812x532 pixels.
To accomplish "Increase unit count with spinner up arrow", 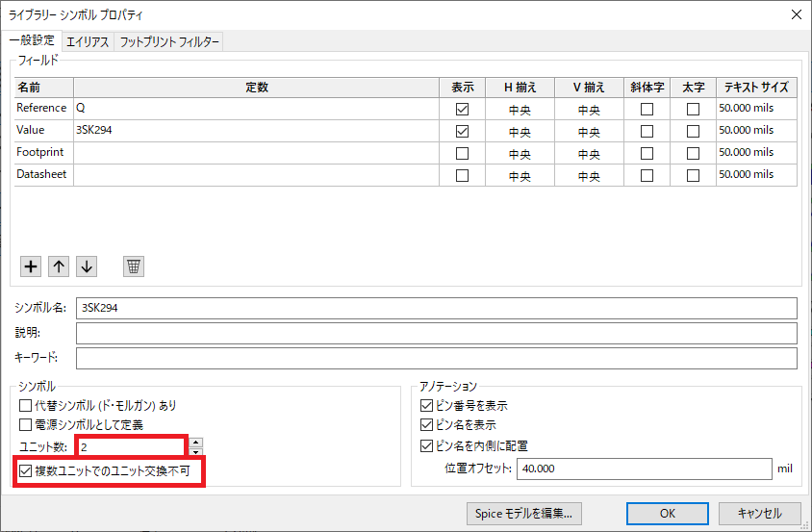I will (196, 443).
